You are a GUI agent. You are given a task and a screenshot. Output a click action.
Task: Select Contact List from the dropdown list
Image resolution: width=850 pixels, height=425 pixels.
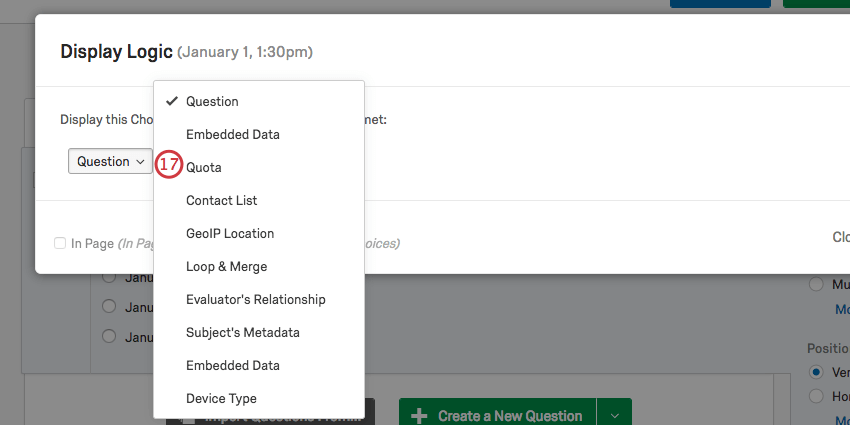[x=221, y=200]
